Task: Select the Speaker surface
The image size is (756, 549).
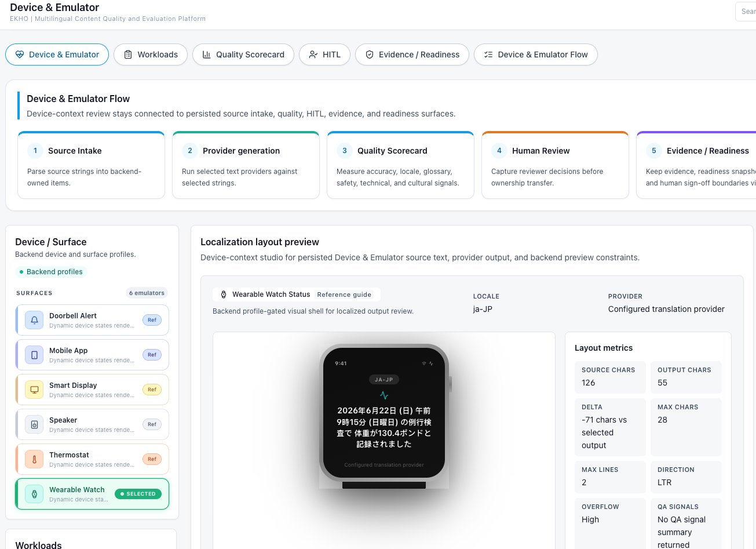Action: [92, 424]
